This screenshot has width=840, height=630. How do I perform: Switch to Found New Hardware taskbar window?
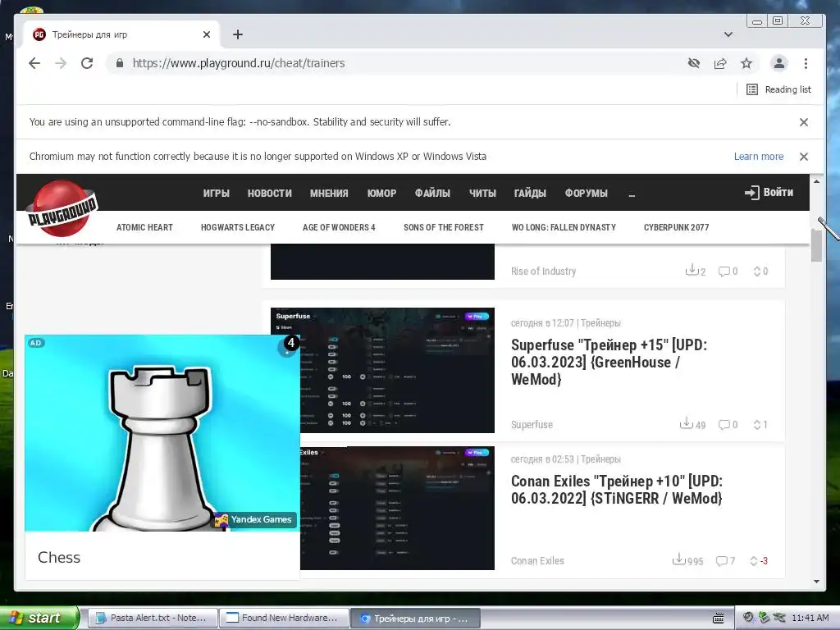click(284, 618)
